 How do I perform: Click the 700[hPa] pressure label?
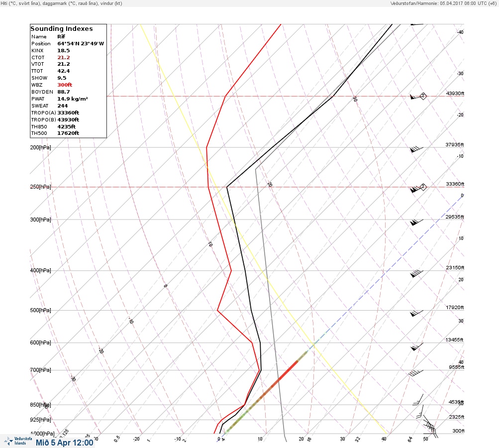[40, 370]
